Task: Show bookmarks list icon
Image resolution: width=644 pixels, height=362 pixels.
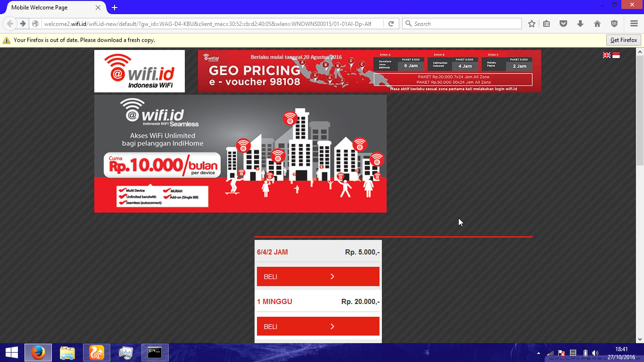Action: click(546, 24)
